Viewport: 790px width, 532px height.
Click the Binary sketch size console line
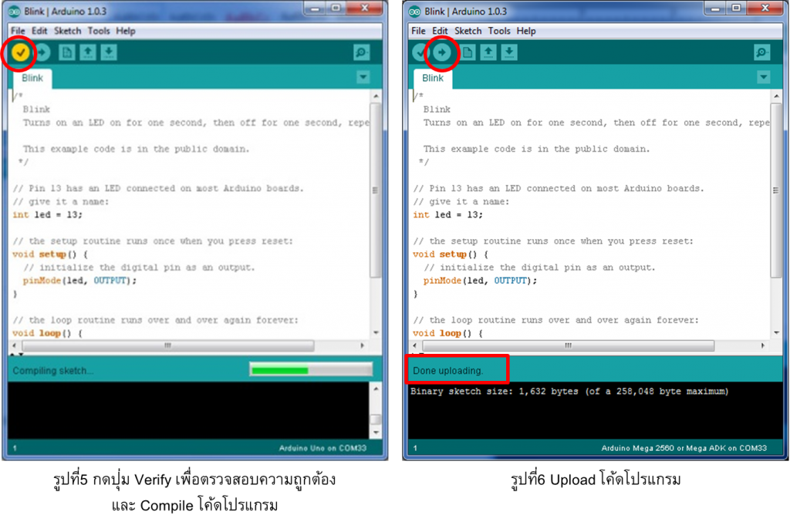569,392
